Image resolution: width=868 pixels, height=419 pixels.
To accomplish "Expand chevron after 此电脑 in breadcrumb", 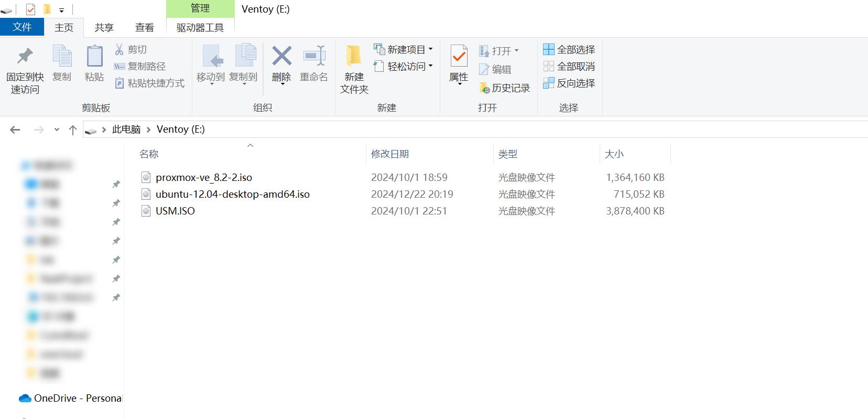I will click(x=149, y=130).
